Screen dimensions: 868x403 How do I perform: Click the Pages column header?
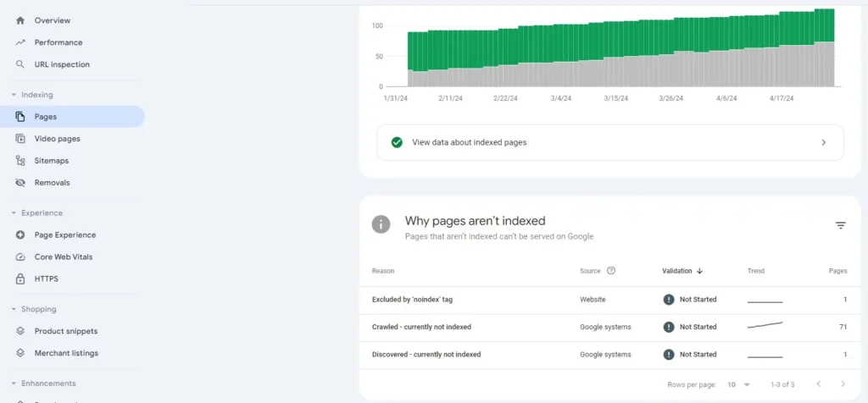point(837,271)
